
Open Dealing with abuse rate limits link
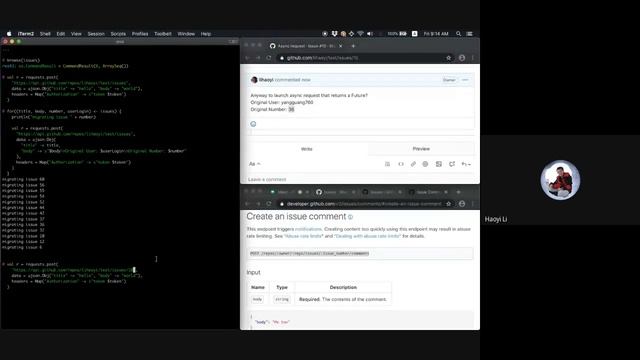[x=368, y=236]
